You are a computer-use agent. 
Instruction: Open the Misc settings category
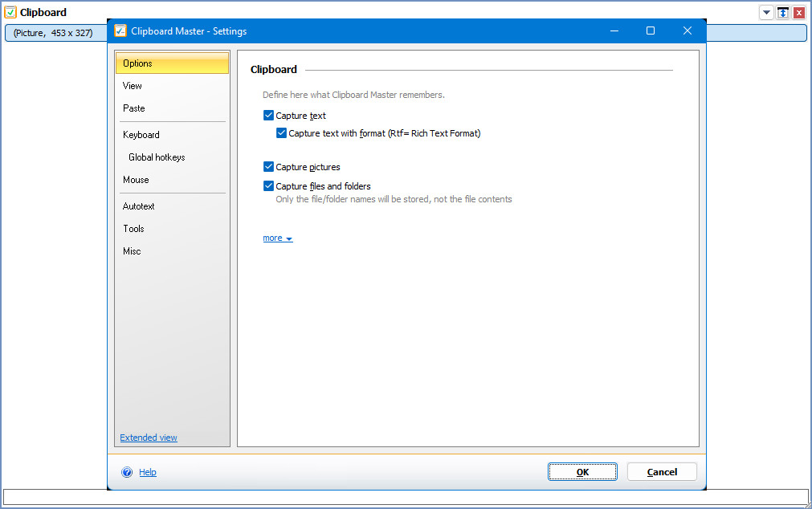(172, 251)
